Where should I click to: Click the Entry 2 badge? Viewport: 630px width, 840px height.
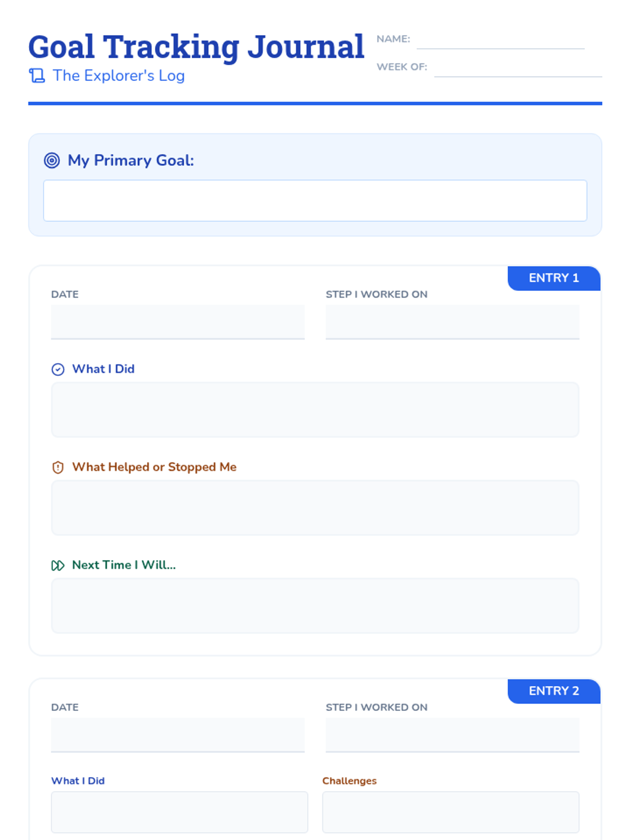[553, 691]
